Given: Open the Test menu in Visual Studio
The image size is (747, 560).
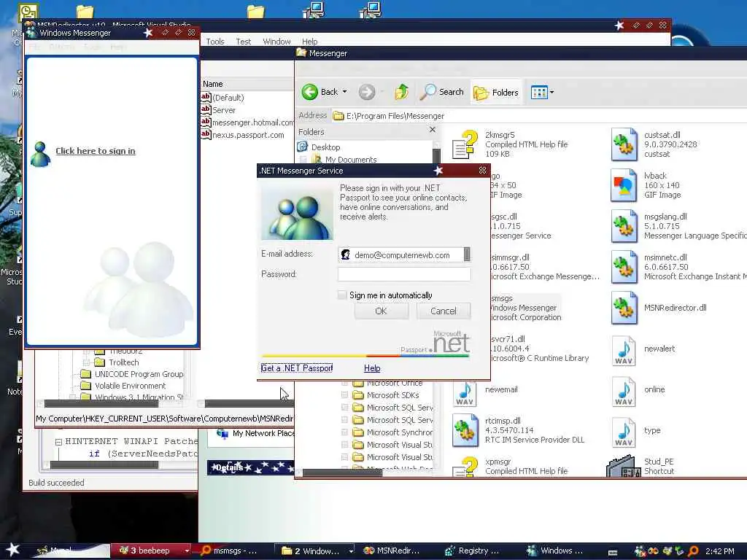Looking at the screenshot, I should pyautogui.click(x=243, y=42).
